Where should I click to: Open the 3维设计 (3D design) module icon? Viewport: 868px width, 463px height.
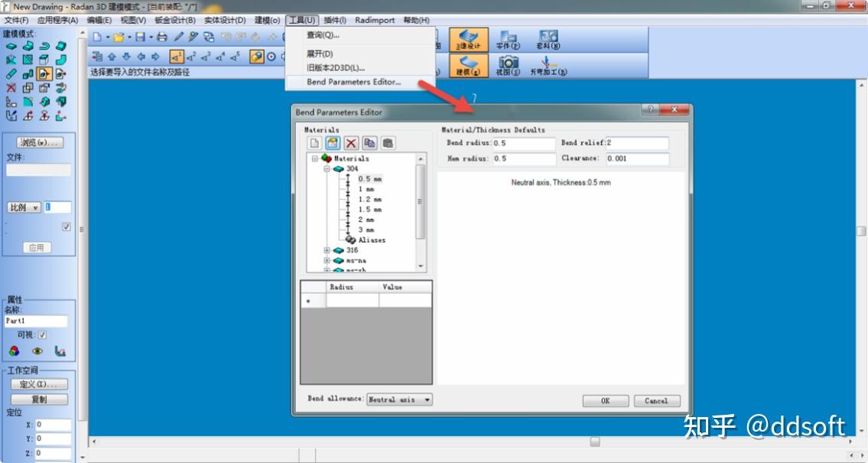469,39
